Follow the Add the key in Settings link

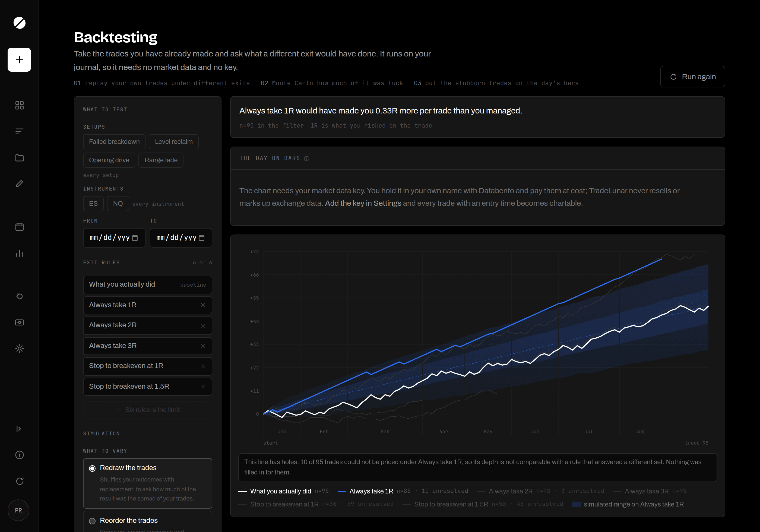(x=363, y=203)
